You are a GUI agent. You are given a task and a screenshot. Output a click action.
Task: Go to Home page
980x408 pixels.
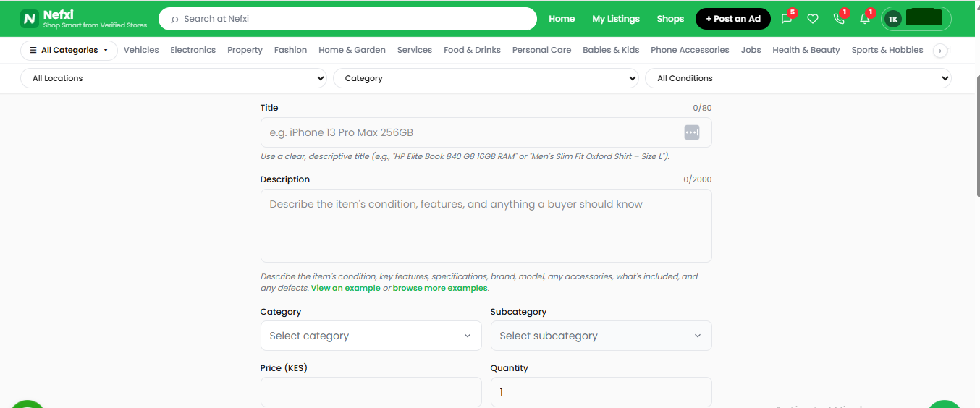click(562, 19)
